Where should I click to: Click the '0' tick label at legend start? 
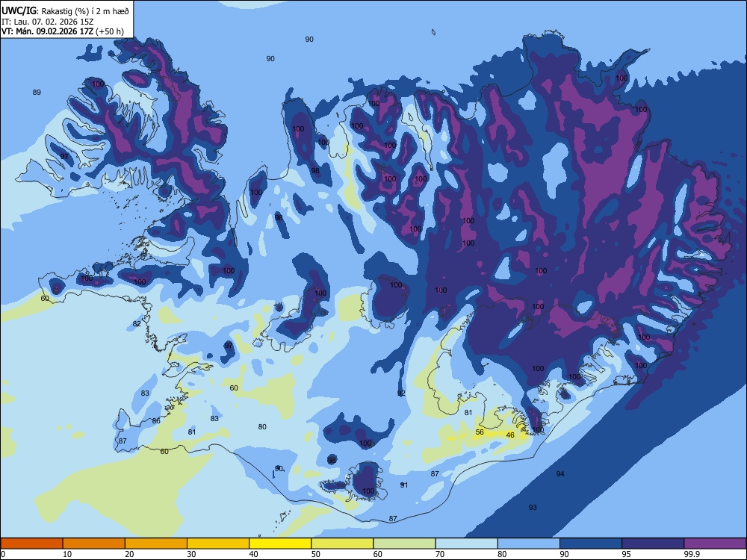coord(3,554)
